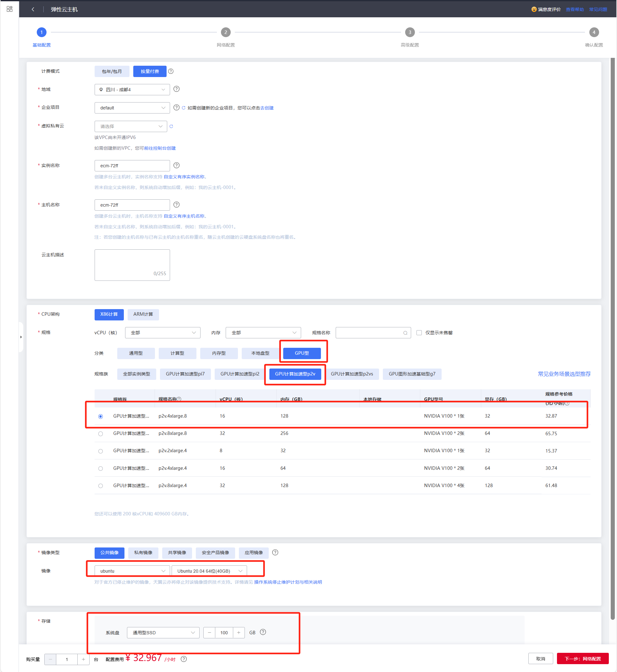The width and height of the screenshot is (617, 672).
Task: Open help icon beside image type tabs
Action: pos(275,553)
